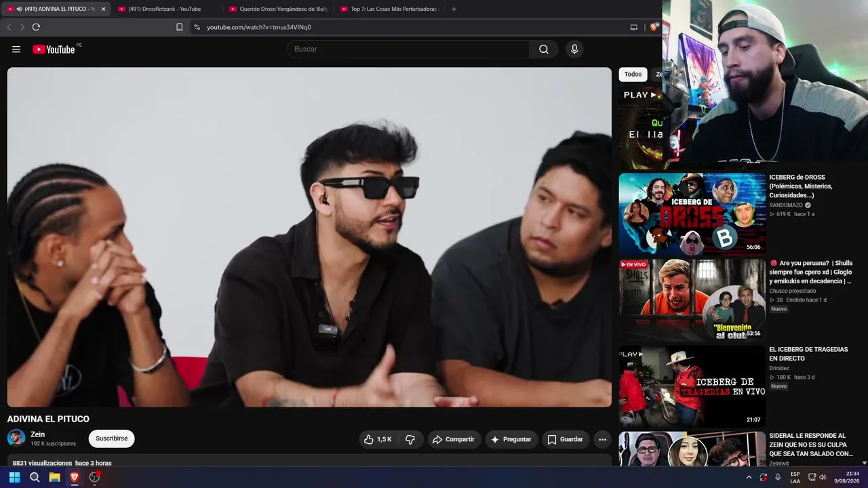Viewport: 868px width, 488px height.
Task: Open the ICEBERG DE TRAGEDIAS EN VIVO thumbnail
Action: 692,386
